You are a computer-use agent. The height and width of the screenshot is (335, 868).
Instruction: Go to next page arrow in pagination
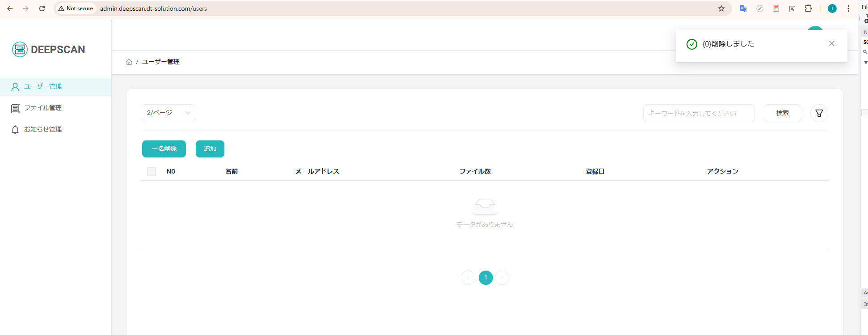[x=502, y=278]
